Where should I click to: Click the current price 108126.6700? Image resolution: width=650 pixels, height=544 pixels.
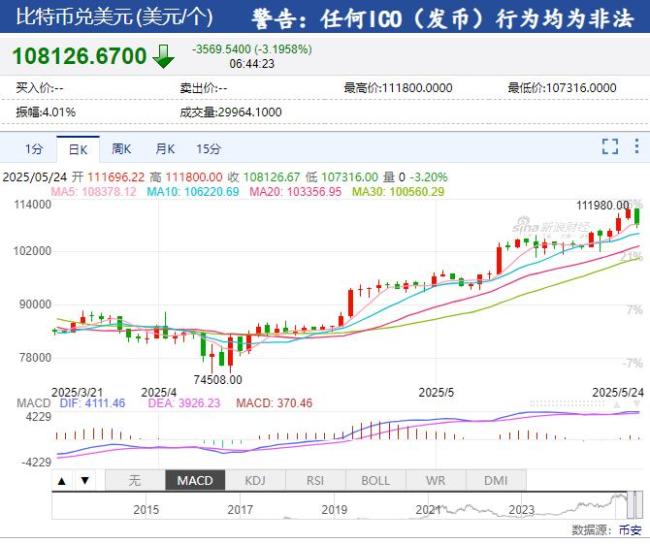coord(80,56)
